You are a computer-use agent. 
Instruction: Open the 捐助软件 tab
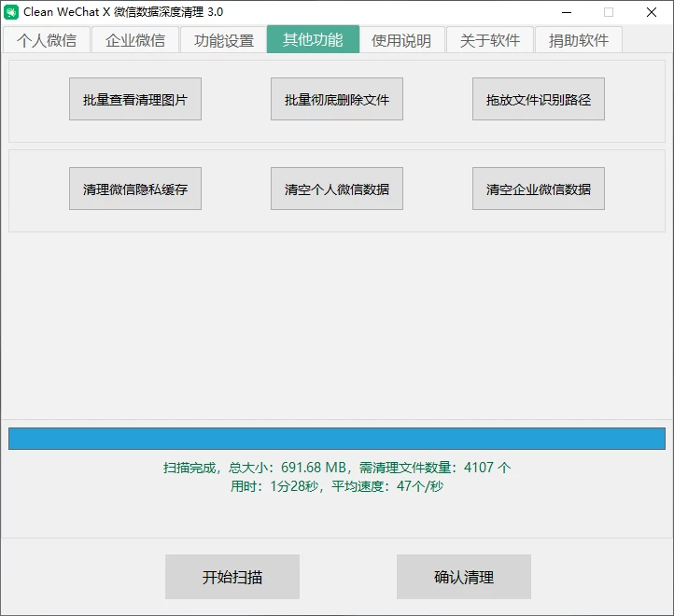[579, 40]
